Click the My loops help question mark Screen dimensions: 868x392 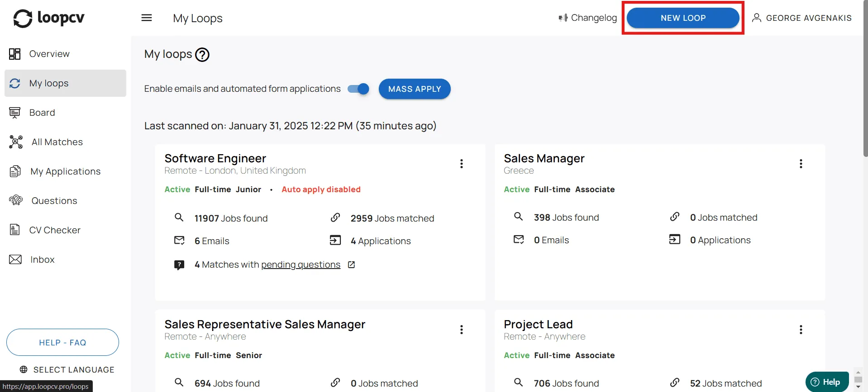pos(202,55)
